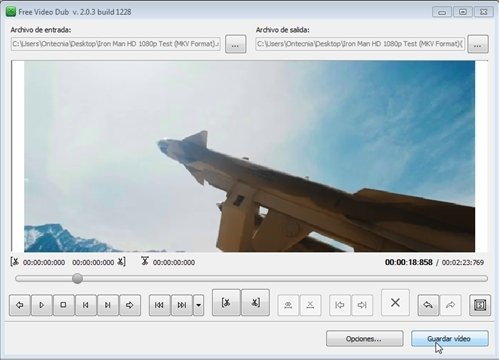Maximize the Free Video Dub window
The height and width of the screenshot is (360, 499).
click(x=463, y=12)
